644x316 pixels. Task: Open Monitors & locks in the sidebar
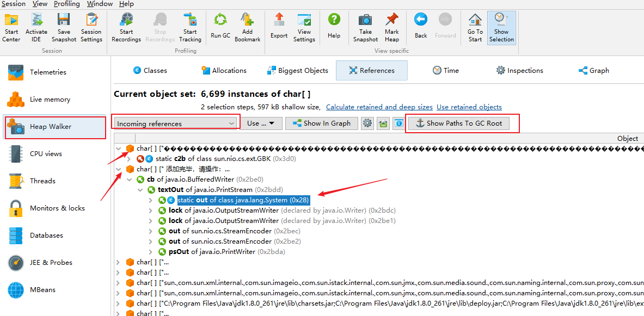(54, 208)
